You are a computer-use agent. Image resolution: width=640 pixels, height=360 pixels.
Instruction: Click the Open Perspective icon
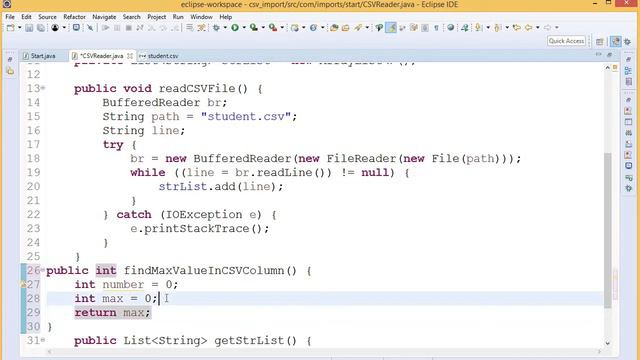coord(600,41)
